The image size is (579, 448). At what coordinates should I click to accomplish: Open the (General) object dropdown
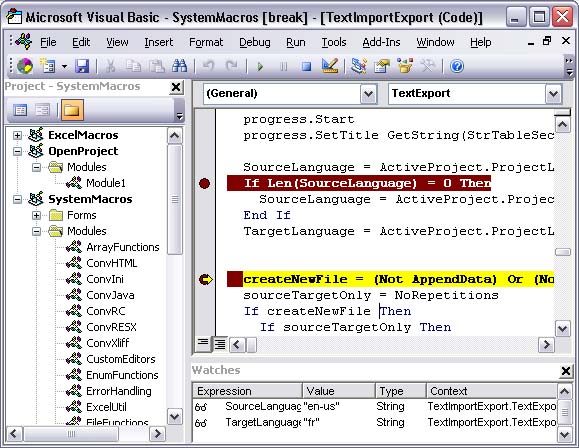click(x=368, y=94)
